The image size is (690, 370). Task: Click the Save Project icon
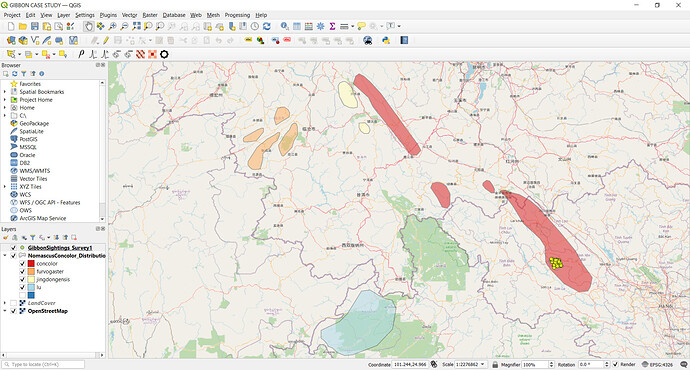34,26
